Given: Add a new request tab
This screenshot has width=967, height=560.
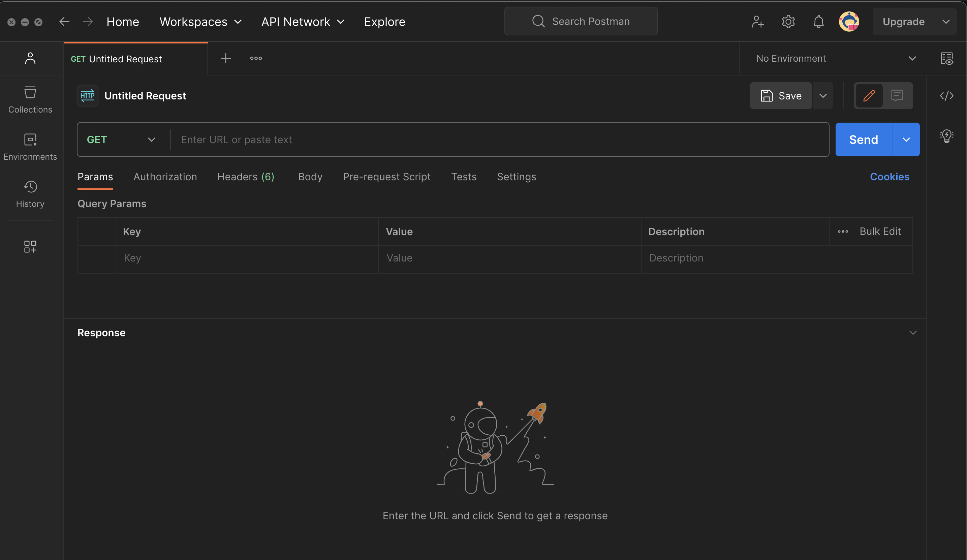Looking at the screenshot, I should [x=226, y=58].
